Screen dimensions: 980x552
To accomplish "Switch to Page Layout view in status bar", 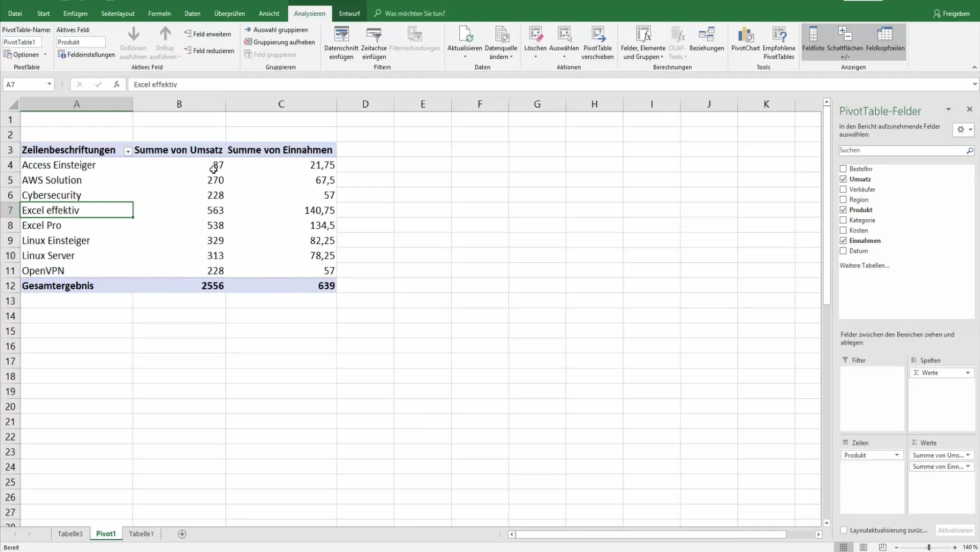I will click(863, 547).
